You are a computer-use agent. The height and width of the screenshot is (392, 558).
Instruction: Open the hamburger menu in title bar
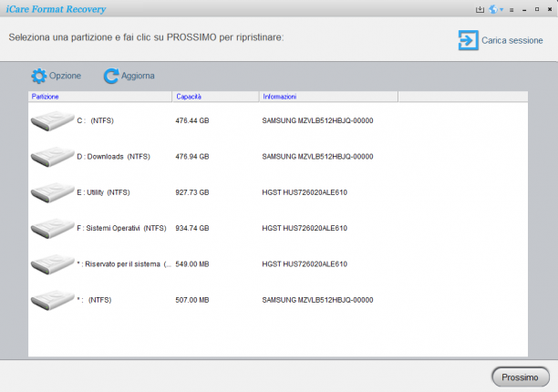511,10
